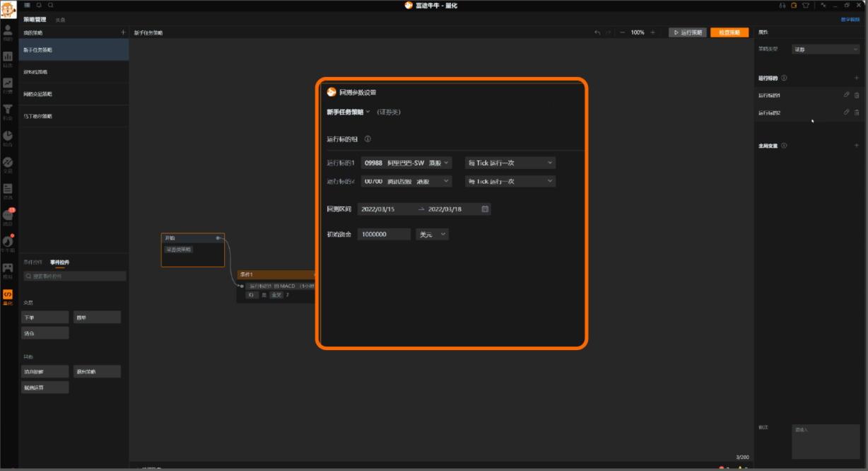This screenshot has width=868, height=471.
Task: Select 马丁格尔策略 in strategy list
Action: click(x=74, y=116)
